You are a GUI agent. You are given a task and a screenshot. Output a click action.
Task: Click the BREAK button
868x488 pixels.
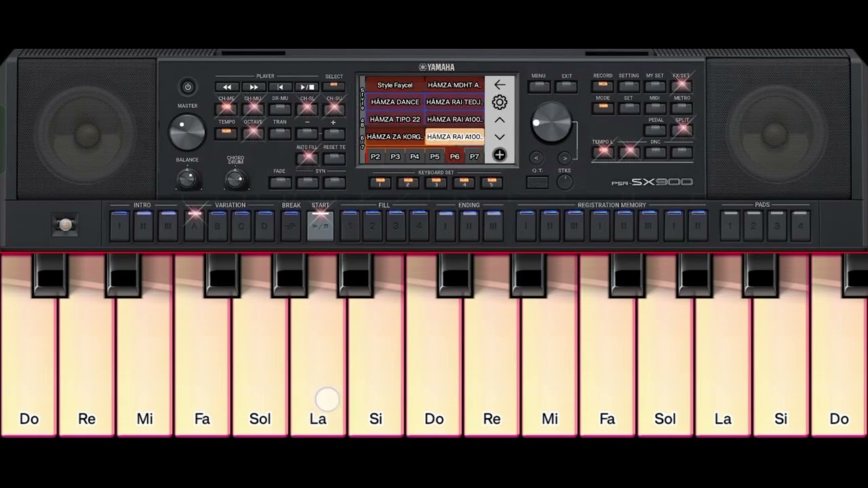point(291,226)
